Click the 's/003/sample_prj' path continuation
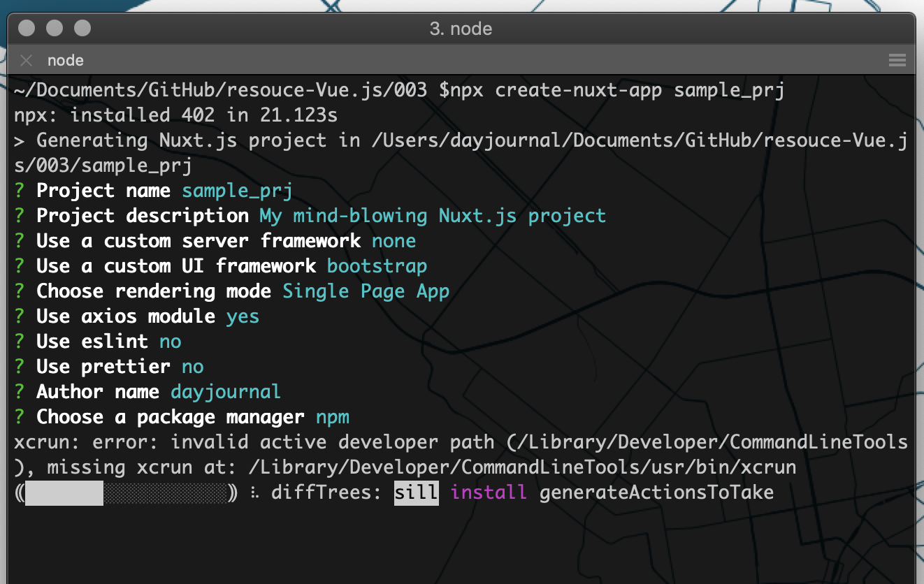 click(x=103, y=166)
